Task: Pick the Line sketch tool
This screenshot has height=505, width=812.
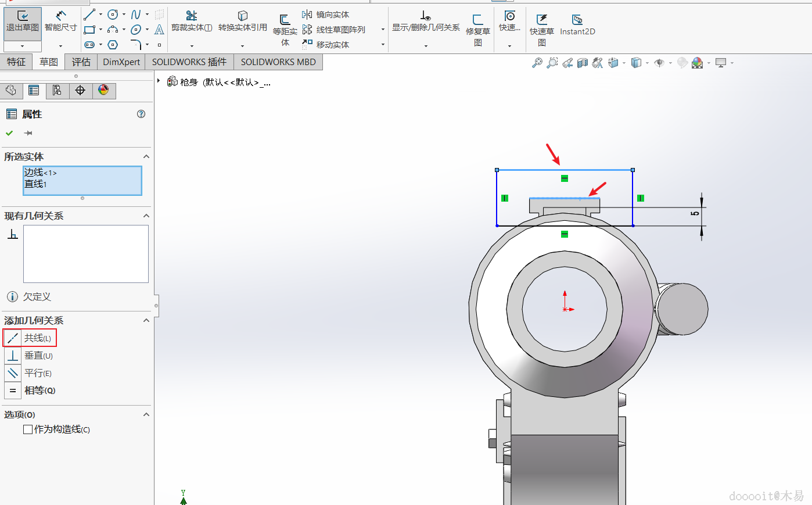Action: pyautogui.click(x=89, y=15)
